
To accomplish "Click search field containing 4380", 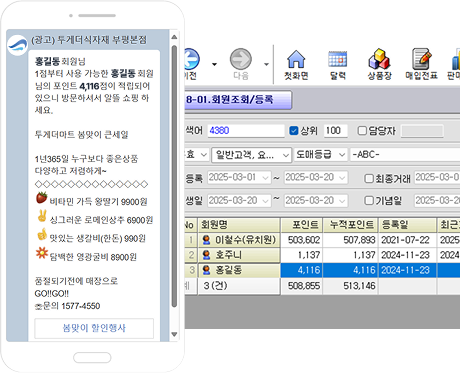I will click(x=246, y=130).
